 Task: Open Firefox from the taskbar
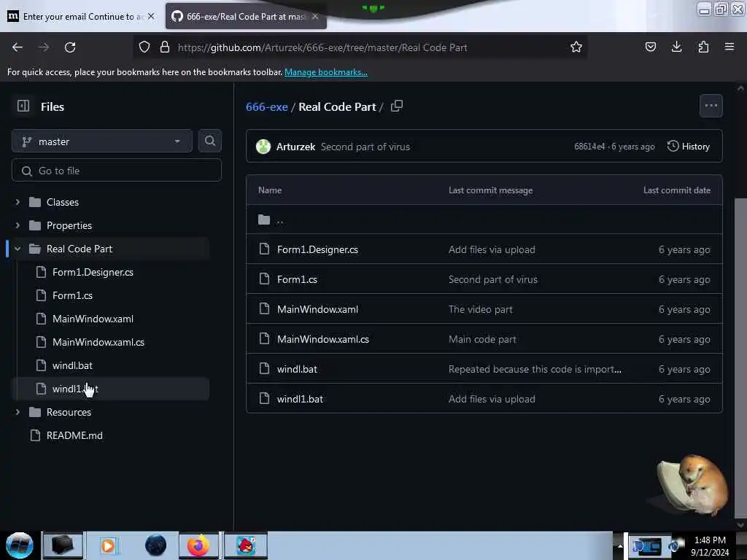click(198, 545)
